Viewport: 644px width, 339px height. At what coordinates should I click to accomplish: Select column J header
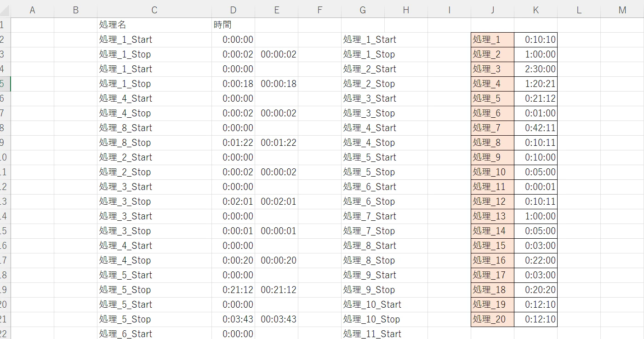click(x=492, y=10)
